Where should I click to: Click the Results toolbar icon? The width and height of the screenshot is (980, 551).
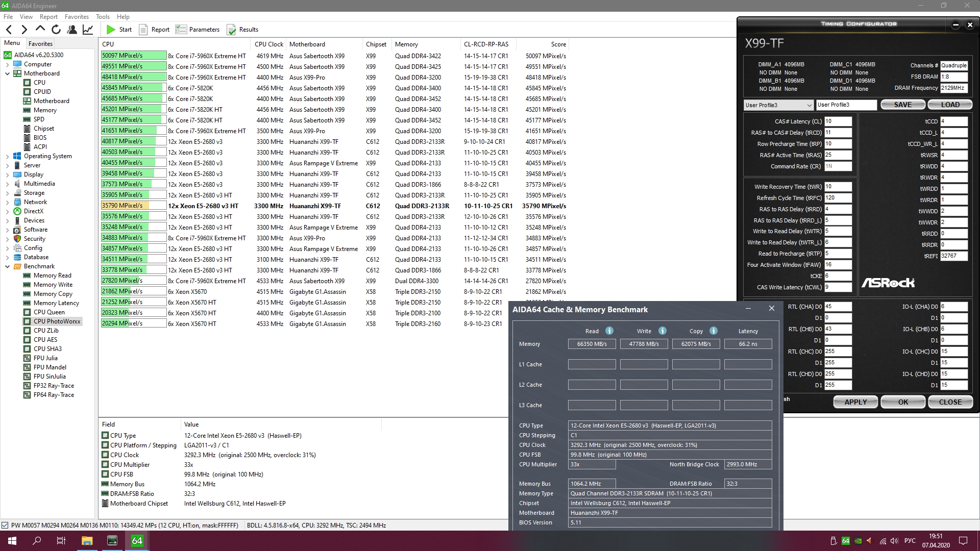pyautogui.click(x=231, y=30)
